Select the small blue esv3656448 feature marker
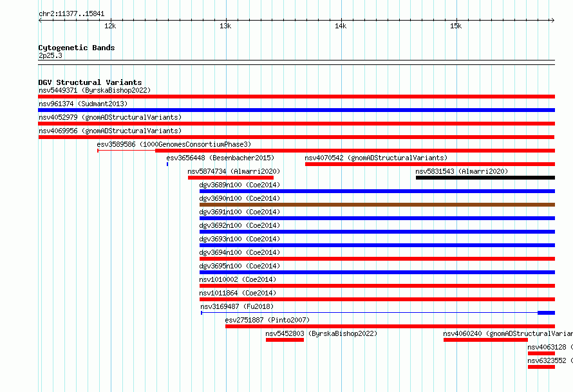573x392 pixels. [167, 164]
